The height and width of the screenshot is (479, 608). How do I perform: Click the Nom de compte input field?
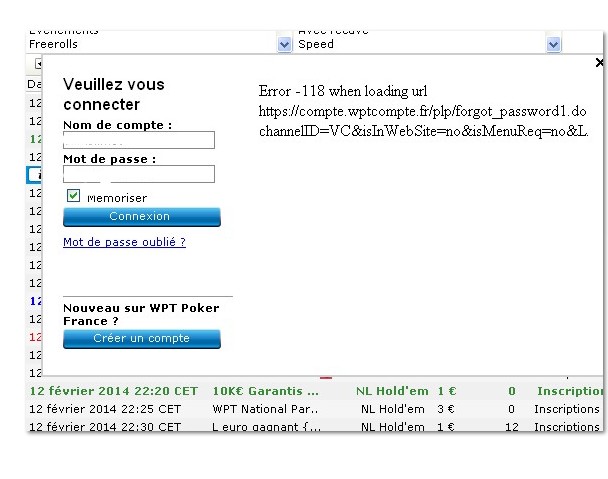click(x=139, y=140)
